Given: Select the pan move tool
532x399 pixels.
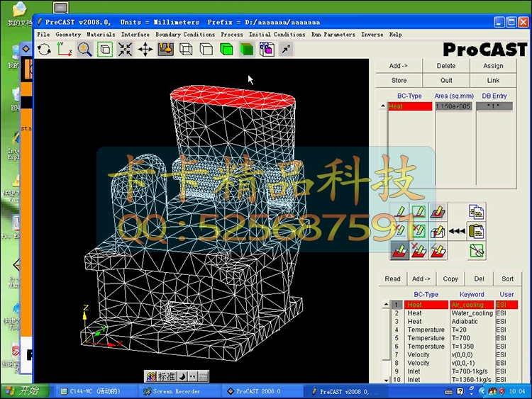Looking at the screenshot, I should (x=145, y=50).
